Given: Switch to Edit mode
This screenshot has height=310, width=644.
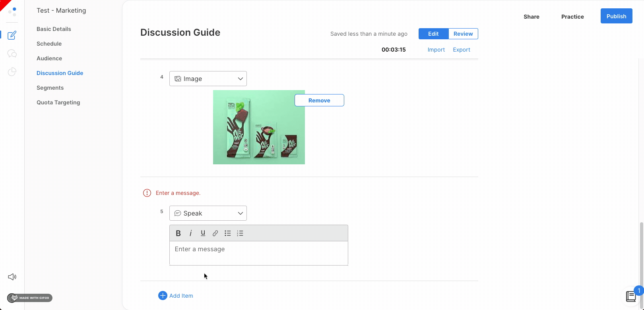Looking at the screenshot, I should [x=433, y=34].
